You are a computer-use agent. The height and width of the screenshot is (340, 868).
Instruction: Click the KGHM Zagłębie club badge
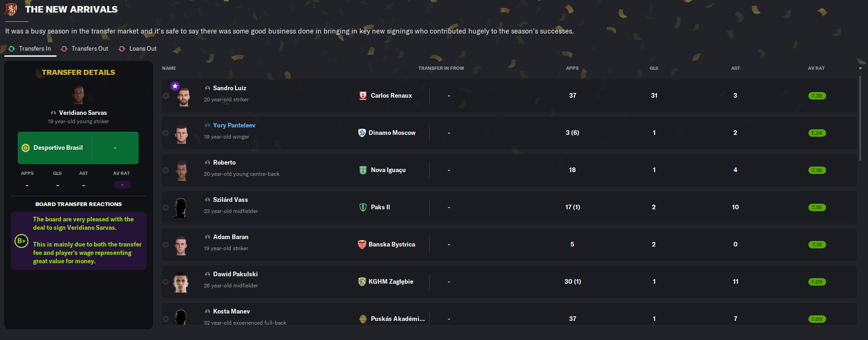pyautogui.click(x=362, y=282)
